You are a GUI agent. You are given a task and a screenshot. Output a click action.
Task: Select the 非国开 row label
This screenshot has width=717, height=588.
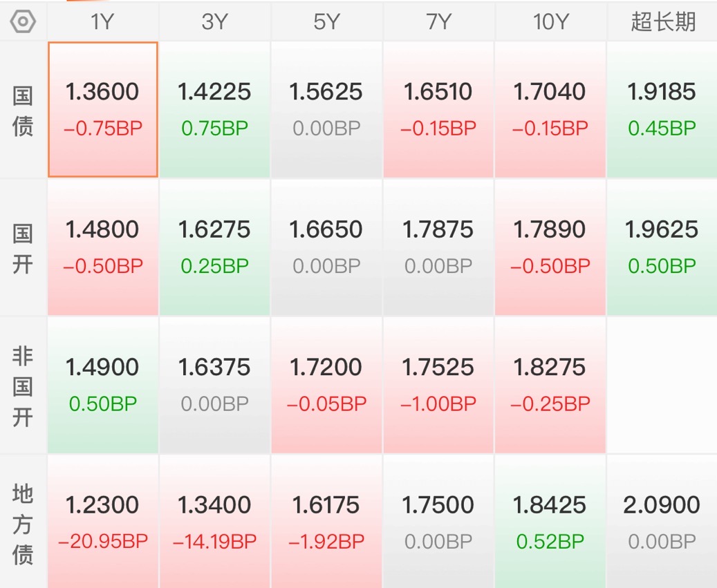23,386
